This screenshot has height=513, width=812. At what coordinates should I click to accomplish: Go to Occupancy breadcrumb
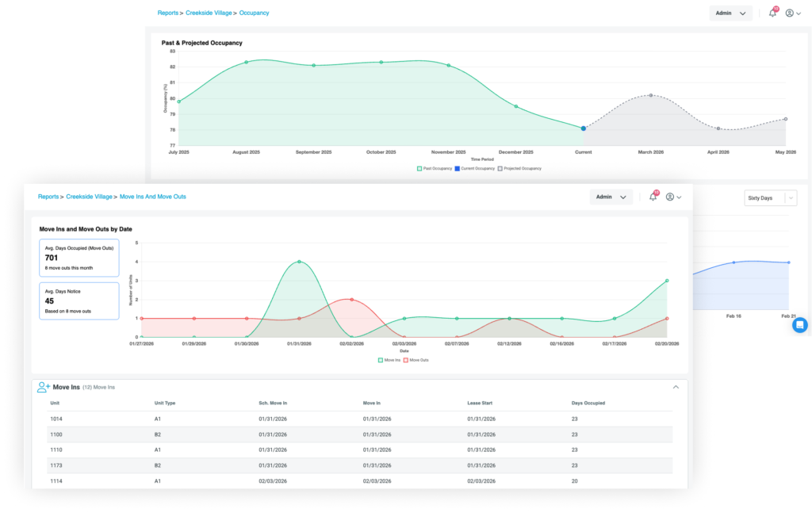tap(254, 13)
